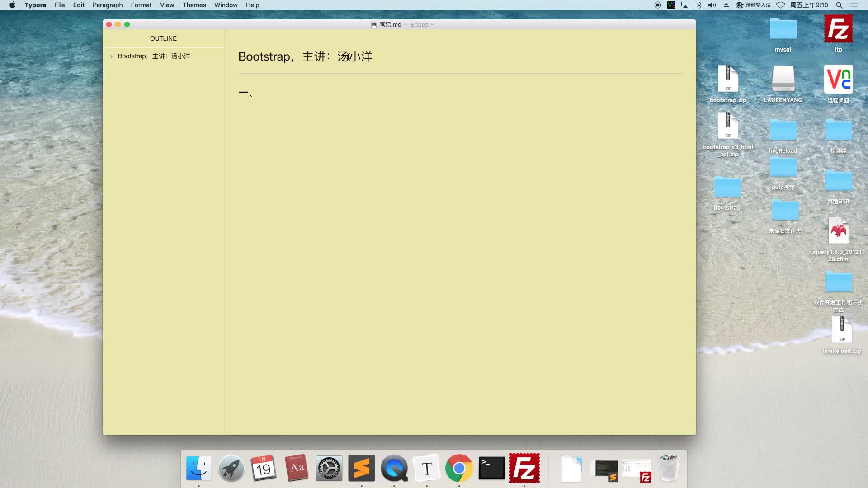868x488 pixels.
Task: Select jquery1.8.3 chm file on desktop
Action: click(x=838, y=239)
